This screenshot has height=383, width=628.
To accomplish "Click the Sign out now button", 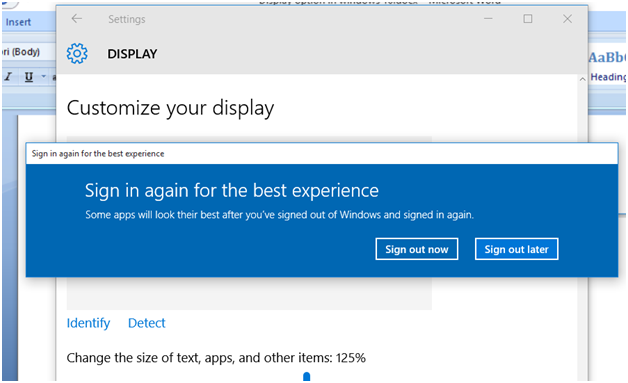I will coord(417,249).
